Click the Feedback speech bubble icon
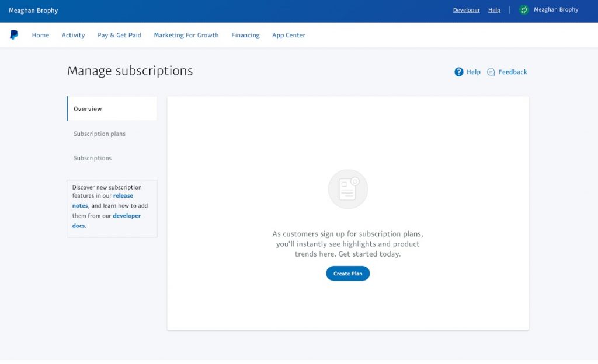Image resolution: width=598 pixels, height=364 pixels. pyautogui.click(x=492, y=71)
